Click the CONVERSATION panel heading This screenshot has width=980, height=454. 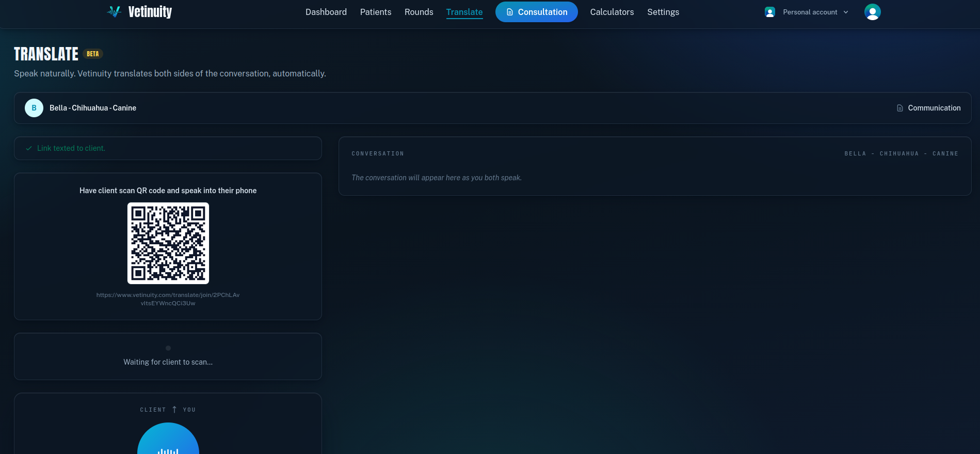pos(378,154)
